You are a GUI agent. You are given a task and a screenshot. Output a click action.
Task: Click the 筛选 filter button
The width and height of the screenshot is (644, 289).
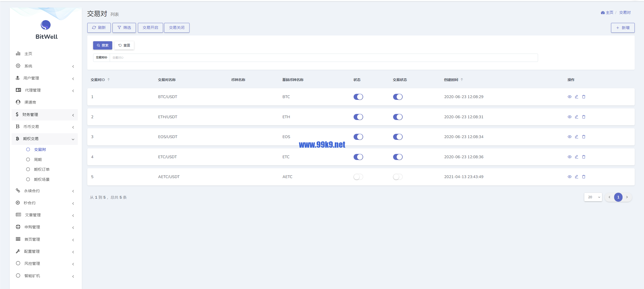click(124, 28)
